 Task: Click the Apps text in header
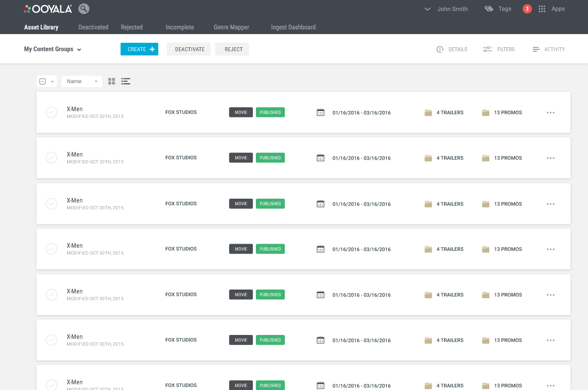[558, 9]
